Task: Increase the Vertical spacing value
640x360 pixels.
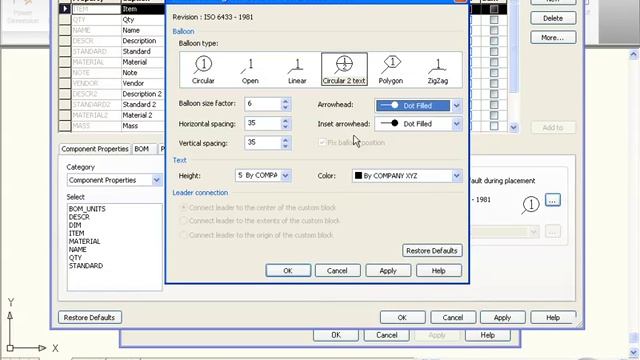Action: point(286,140)
